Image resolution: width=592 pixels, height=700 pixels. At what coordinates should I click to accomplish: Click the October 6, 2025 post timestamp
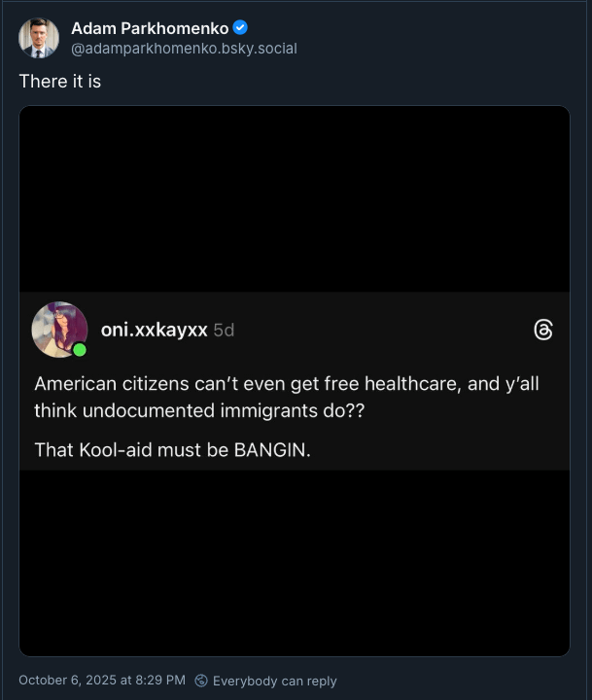101,681
